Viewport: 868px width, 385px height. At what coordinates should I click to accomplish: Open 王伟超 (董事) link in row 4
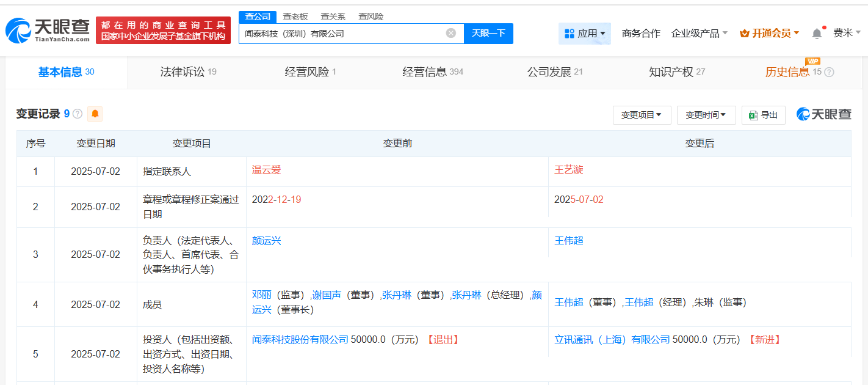[x=569, y=302]
